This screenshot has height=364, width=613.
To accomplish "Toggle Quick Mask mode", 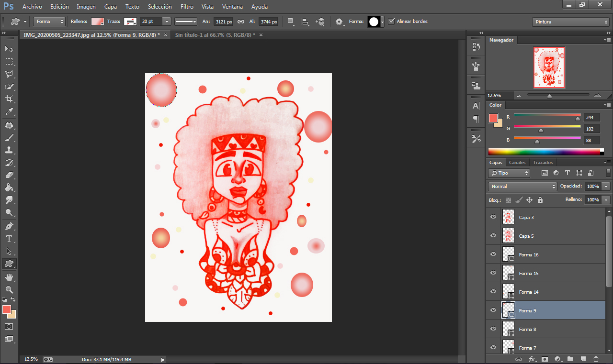I will [x=9, y=327].
